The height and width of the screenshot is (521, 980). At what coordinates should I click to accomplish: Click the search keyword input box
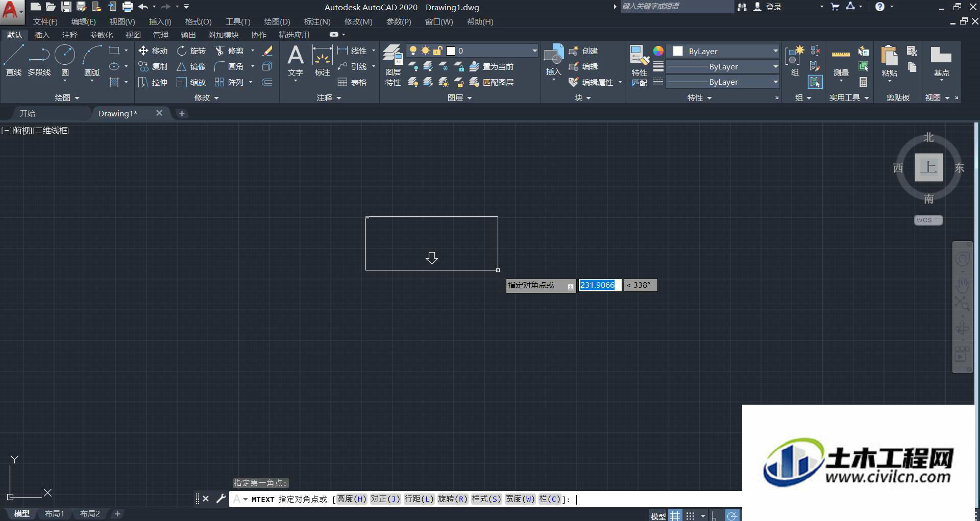(676, 6)
